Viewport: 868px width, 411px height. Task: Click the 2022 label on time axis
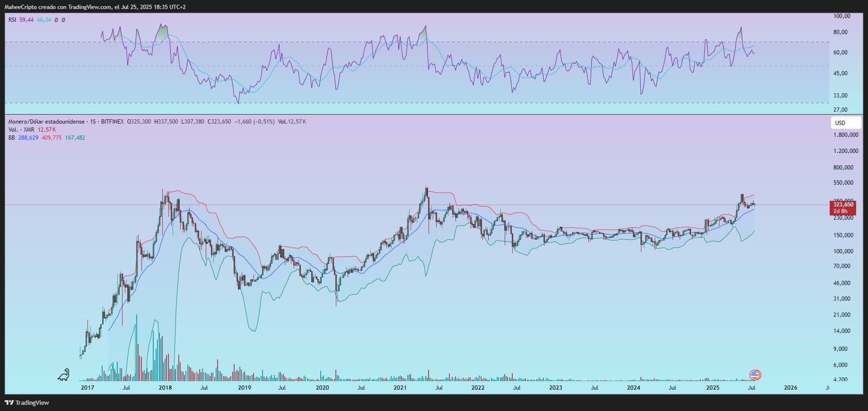(478, 388)
